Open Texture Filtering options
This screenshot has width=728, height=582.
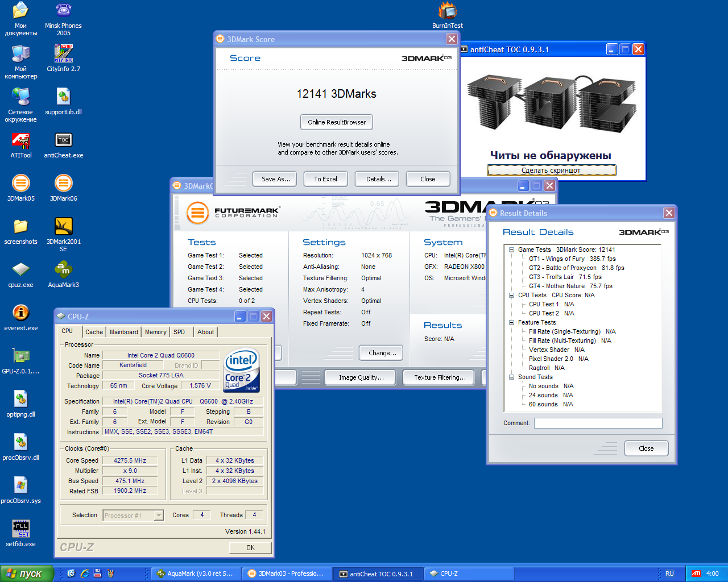click(440, 377)
